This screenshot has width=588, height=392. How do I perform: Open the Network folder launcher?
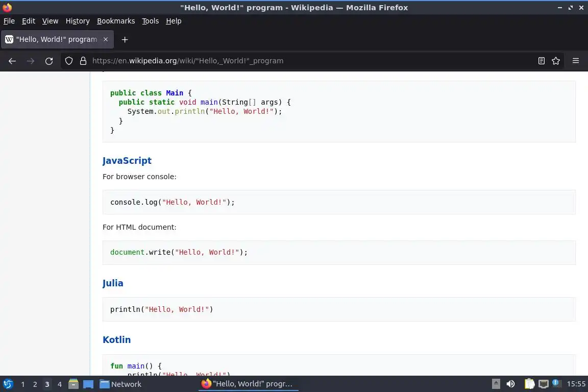120,384
